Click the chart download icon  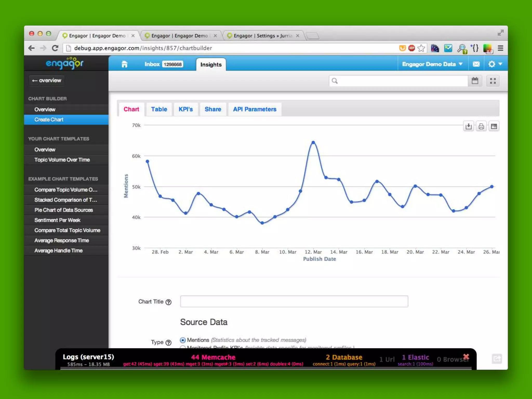coord(468,127)
